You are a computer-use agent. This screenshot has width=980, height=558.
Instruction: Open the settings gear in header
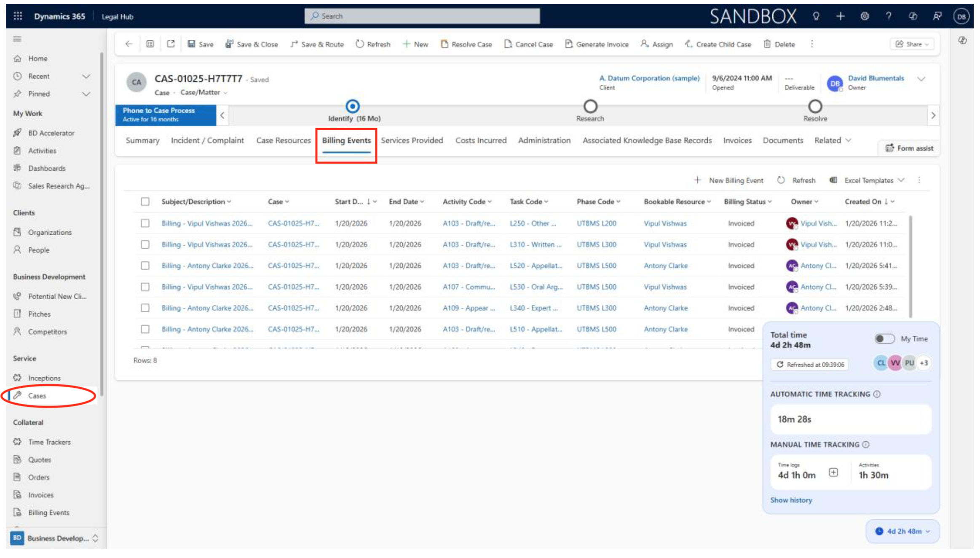(865, 16)
